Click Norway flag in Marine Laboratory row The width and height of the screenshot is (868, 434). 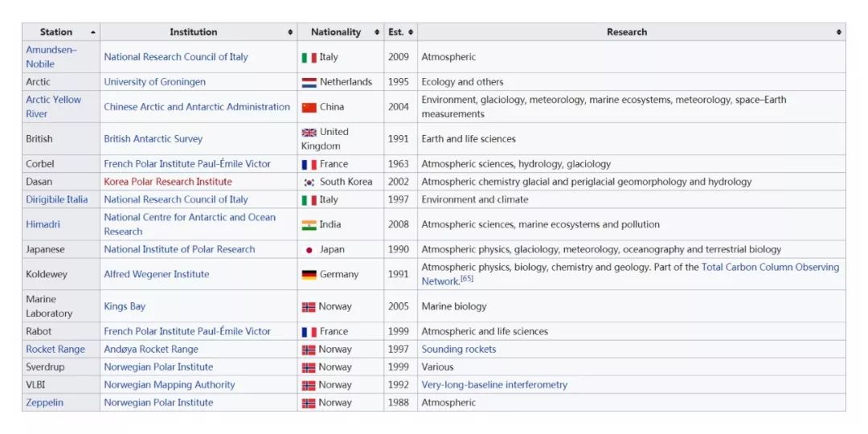309,307
